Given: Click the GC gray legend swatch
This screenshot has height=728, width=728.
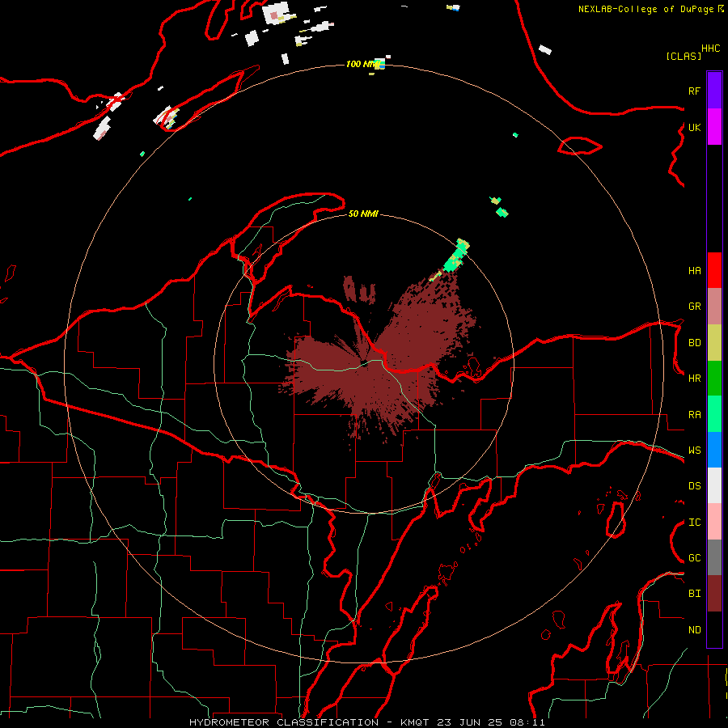Looking at the screenshot, I should 714,557.
